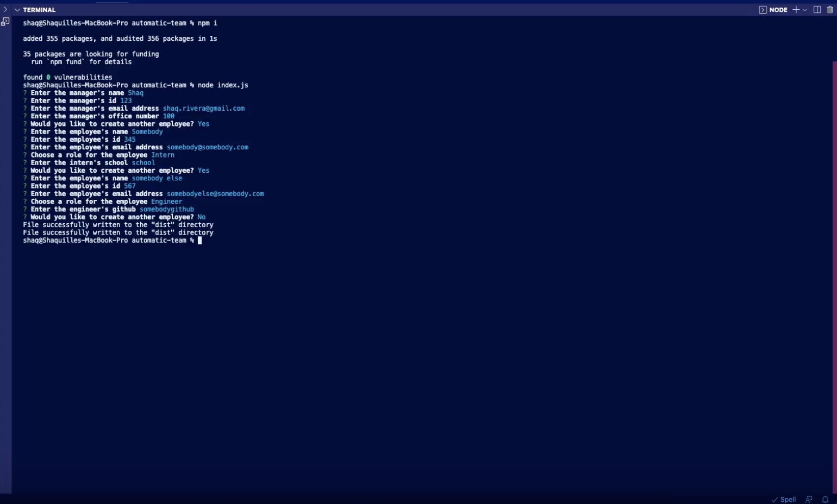Launch the debug terminal from the left sidebar icon
The image size is (837, 504).
pos(5,21)
